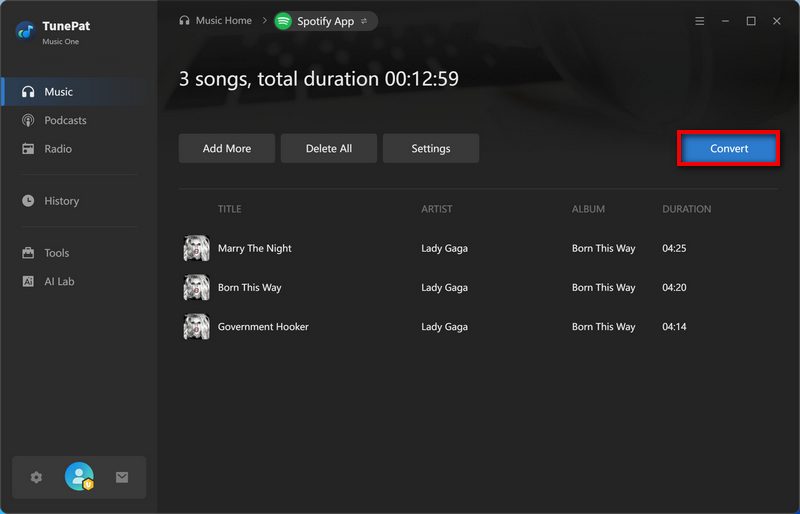The height and width of the screenshot is (514, 800).
Task: Click the Spotify logo icon
Action: [x=283, y=21]
